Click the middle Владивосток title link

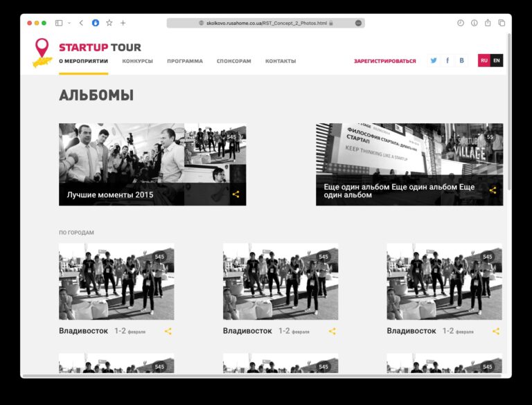coord(247,331)
